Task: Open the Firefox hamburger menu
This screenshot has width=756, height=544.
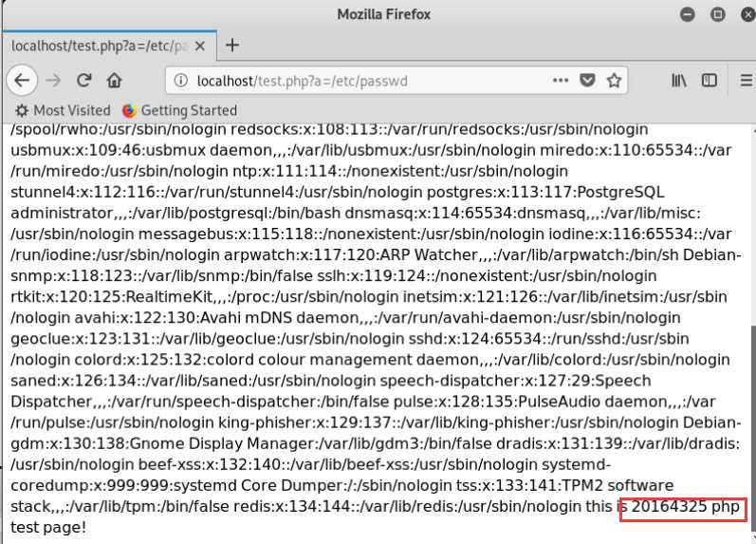Action: [x=747, y=80]
